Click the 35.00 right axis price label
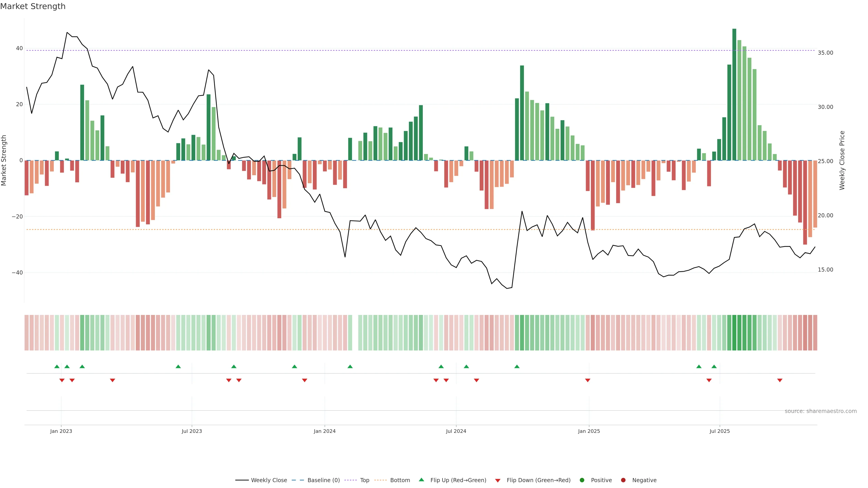 tap(825, 53)
